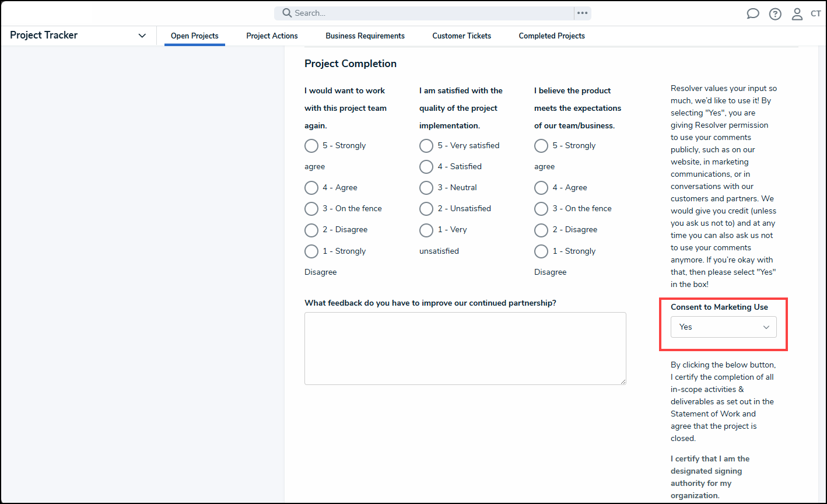Select "4 - Satisfied" for implementation quality
Viewport: 827px width, 504px height.
point(426,167)
